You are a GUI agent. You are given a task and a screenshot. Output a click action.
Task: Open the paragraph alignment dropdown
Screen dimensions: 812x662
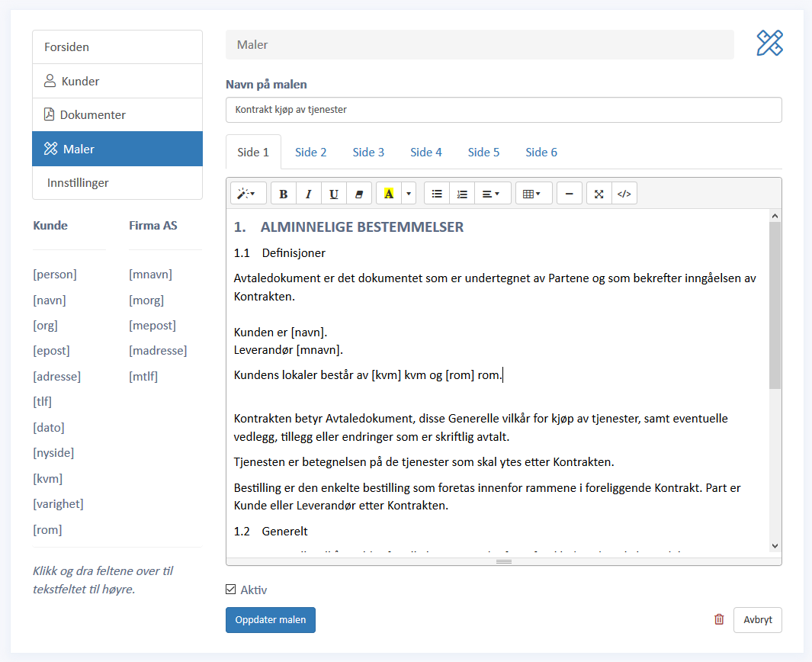click(x=492, y=194)
